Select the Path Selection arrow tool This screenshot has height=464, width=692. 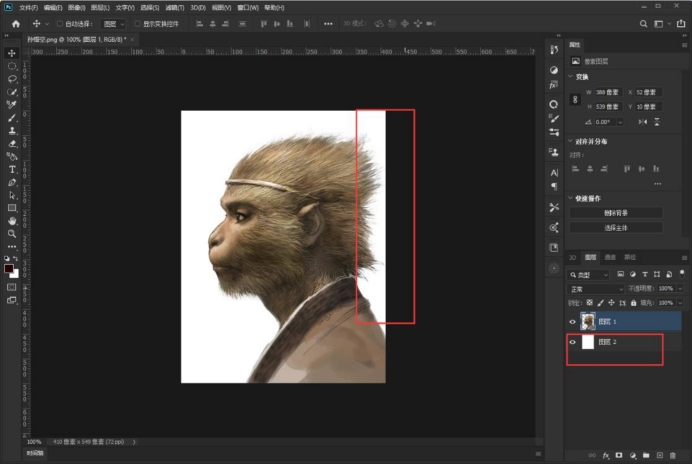tap(12, 195)
